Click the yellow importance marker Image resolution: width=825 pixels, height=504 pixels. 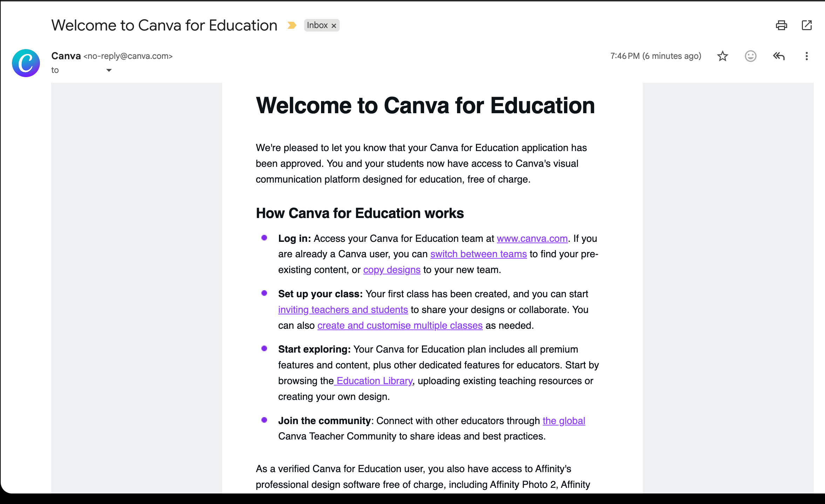click(x=292, y=25)
